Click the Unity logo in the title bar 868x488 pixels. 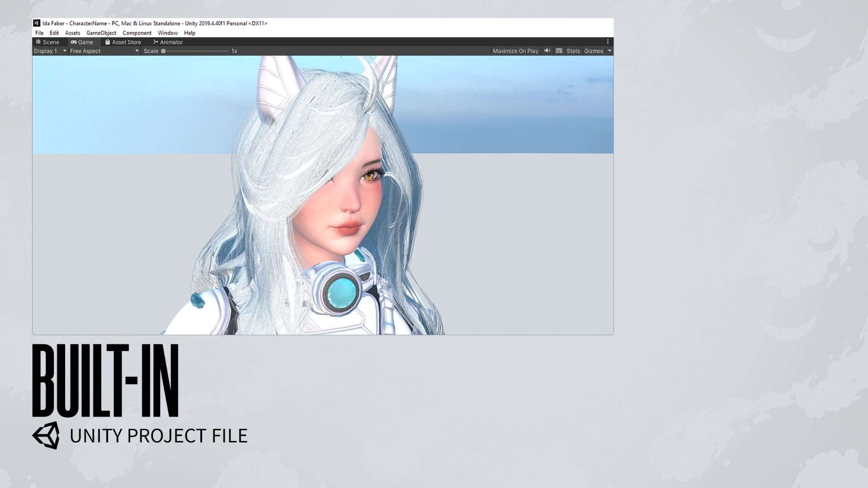[x=37, y=23]
